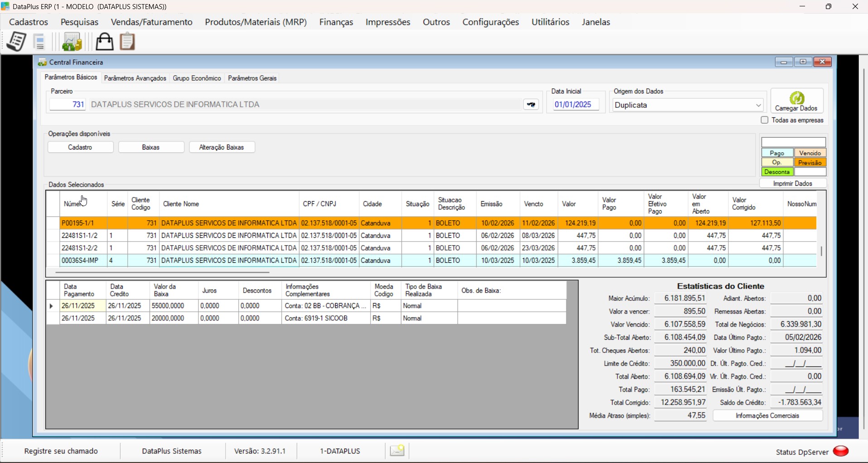
Task: Select payment row Conta: 02 BB - COBRANÇA
Action: [306, 306]
